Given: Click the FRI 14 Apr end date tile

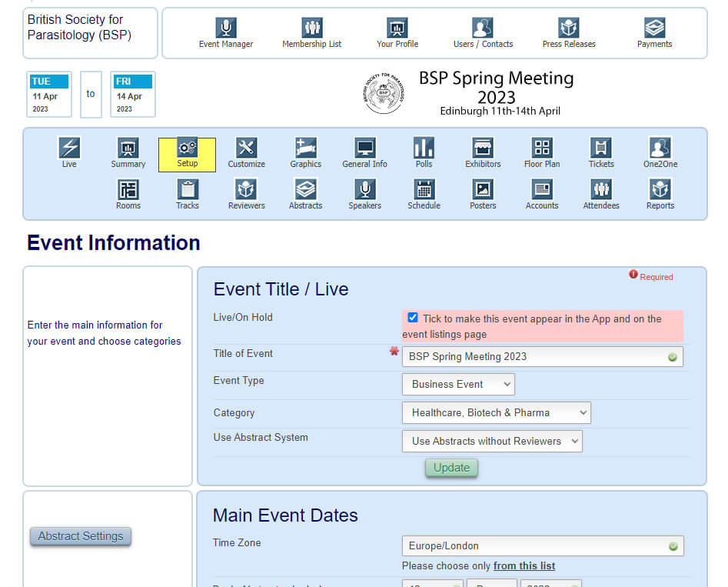Looking at the screenshot, I should point(133,95).
